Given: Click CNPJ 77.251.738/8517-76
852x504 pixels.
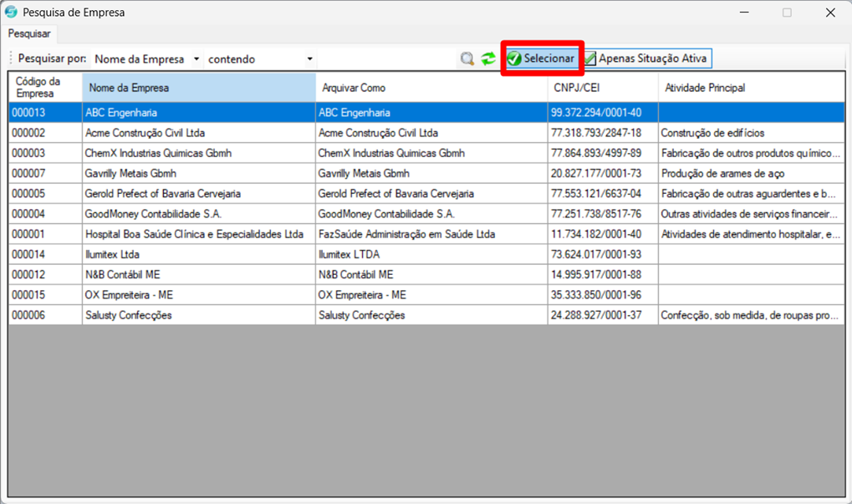Looking at the screenshot, I should click(603, 214).
